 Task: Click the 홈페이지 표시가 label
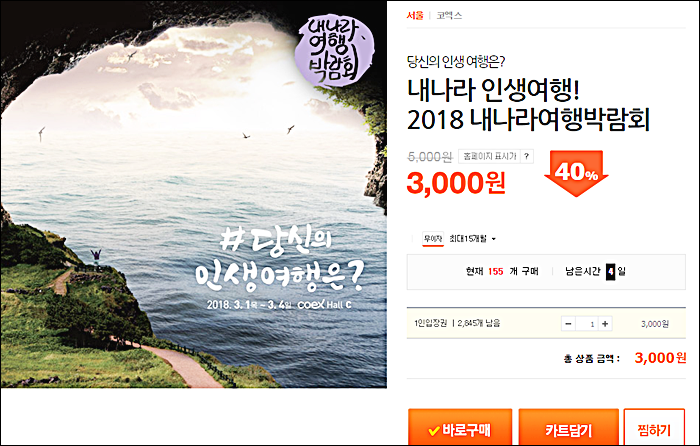click(x=489, y=156)
